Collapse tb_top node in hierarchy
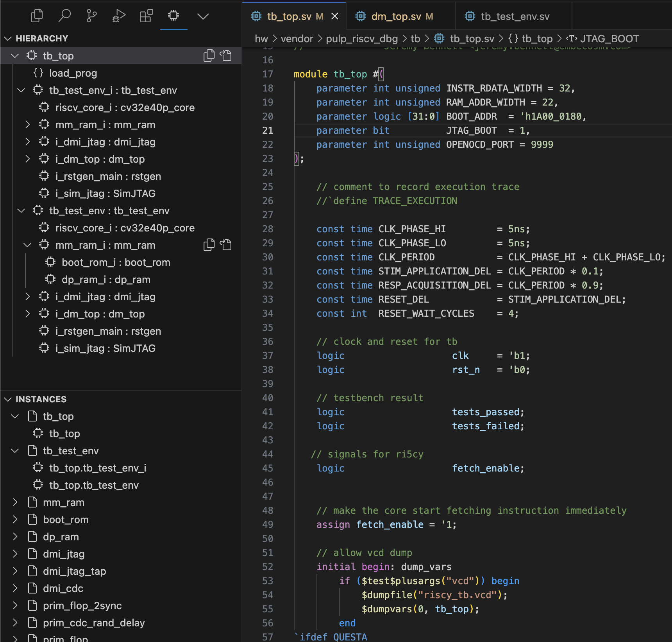Screen dimensions: 672x642 pyautogui.click(x=15, y=56)
